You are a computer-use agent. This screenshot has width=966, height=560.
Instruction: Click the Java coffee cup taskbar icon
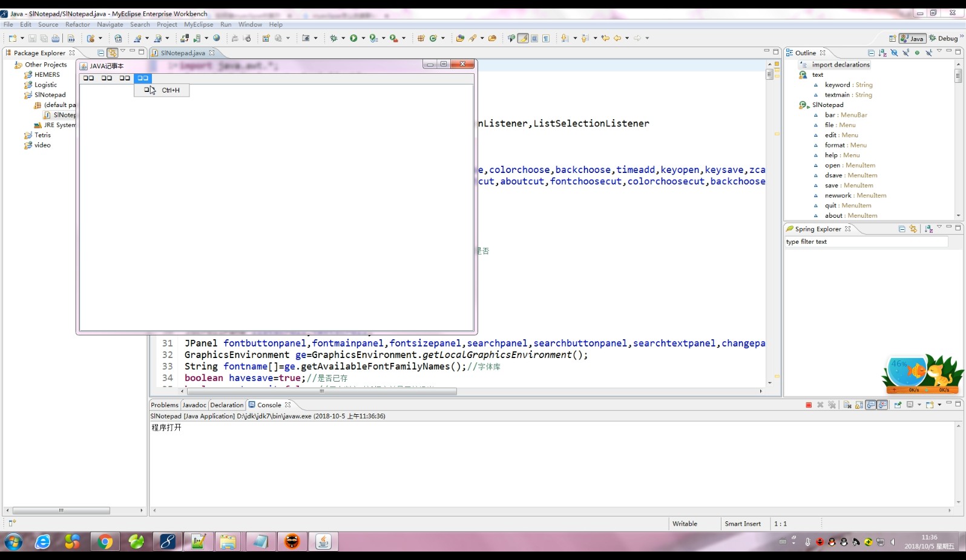pyautogui.click(x=323, y=542)
